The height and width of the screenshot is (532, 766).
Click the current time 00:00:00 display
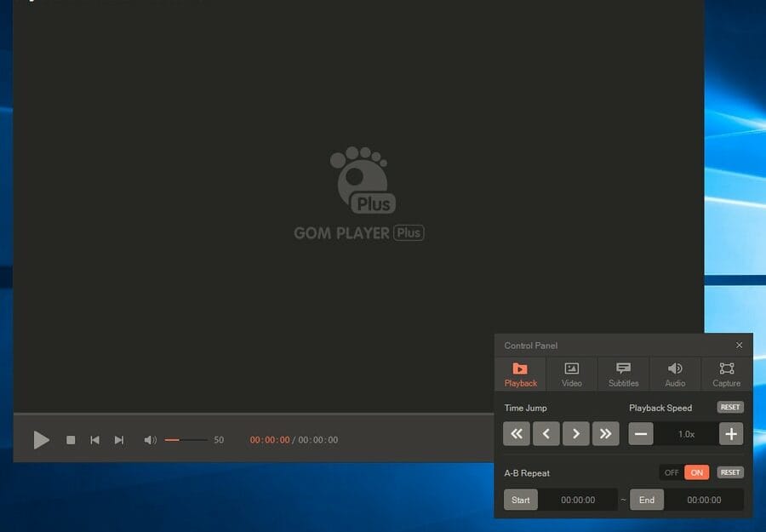[270, 440]
